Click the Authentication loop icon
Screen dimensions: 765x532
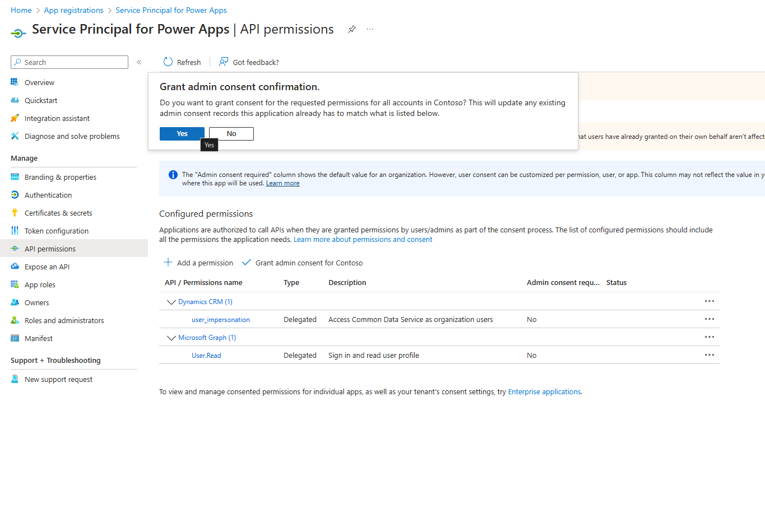15,195
